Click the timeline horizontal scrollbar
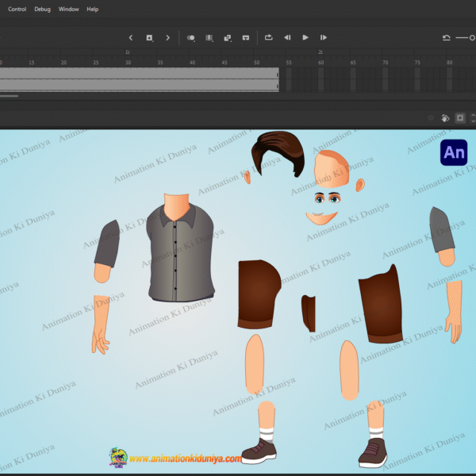Screen dimensions: 476x476 click(9, 96)
